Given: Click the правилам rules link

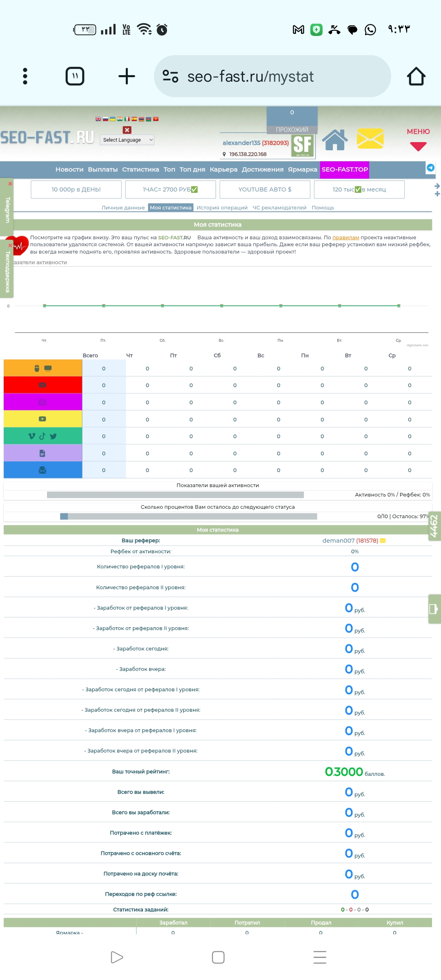Looking at the screenshot, I should click(345, 237).
